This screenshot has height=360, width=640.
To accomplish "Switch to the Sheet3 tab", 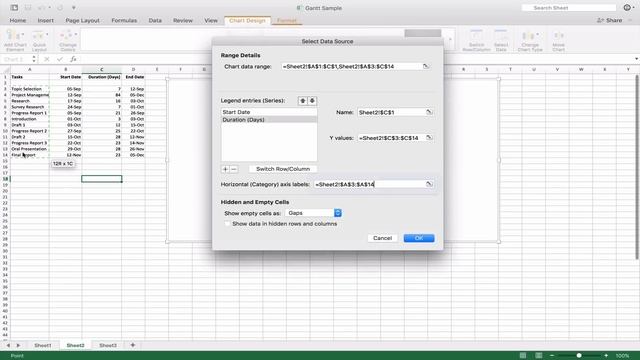I will point(108,345).
